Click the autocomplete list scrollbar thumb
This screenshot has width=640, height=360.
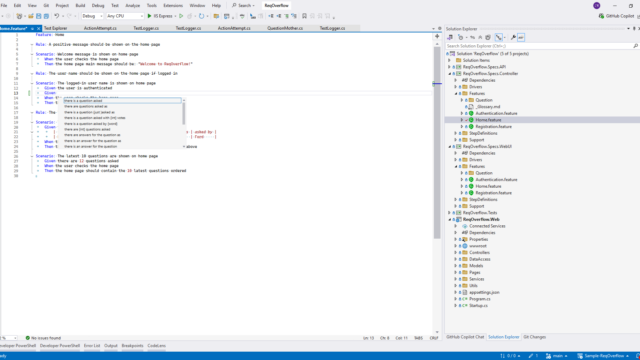pyautogui.click(x=184, y=113)
